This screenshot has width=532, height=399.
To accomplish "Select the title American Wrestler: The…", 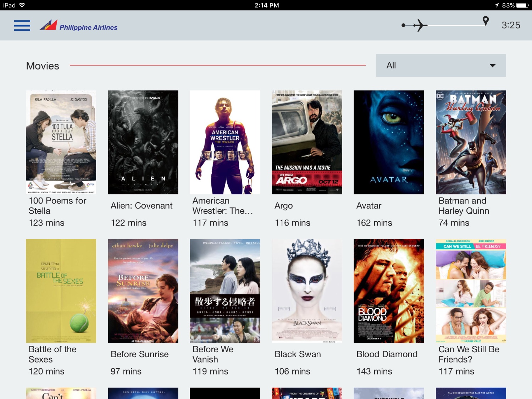I will tap(223, 206).
